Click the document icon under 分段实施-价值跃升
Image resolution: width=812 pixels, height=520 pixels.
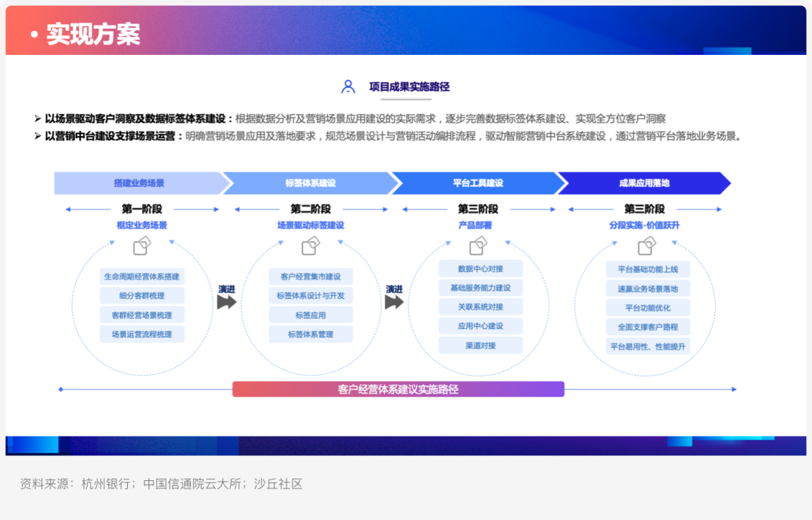[647, 246]
